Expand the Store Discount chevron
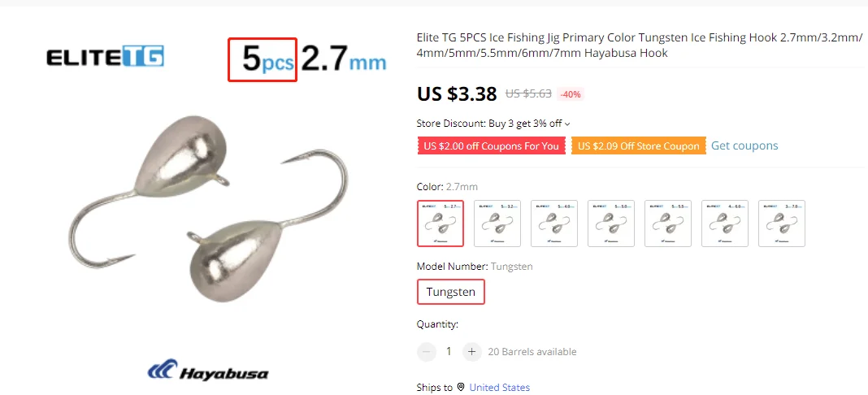Screen dimensions: 868x395 tap(567, 124)
